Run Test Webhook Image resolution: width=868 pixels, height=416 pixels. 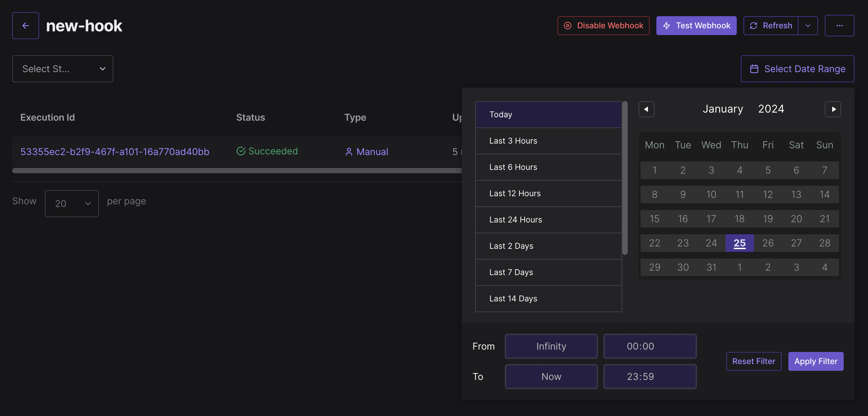pyautogui.click(x=696, y=26)
